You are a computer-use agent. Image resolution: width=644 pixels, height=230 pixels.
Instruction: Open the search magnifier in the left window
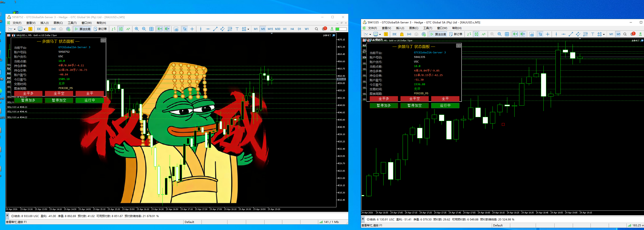316,29
